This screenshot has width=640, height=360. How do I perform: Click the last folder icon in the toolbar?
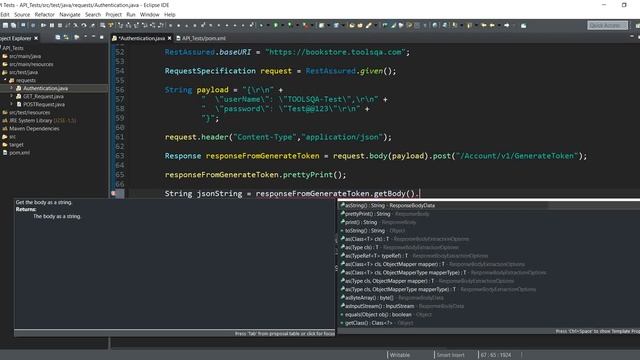point(523,26)
